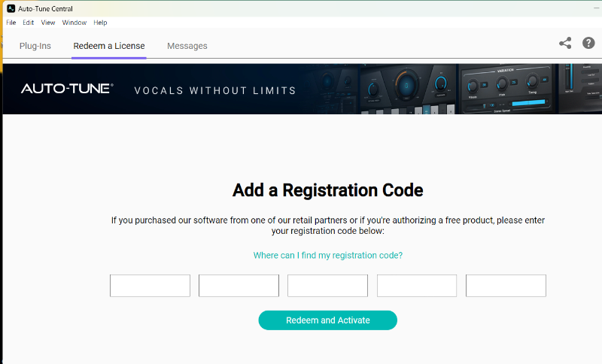Image resolution: width=602 pixels, height=364 pixels.
Task: Open the Help menu
Action: tap(100, 23)
